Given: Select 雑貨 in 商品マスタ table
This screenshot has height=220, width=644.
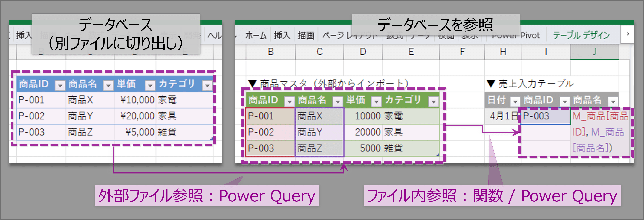Looking at the screenshot, I should click(411, 148).
